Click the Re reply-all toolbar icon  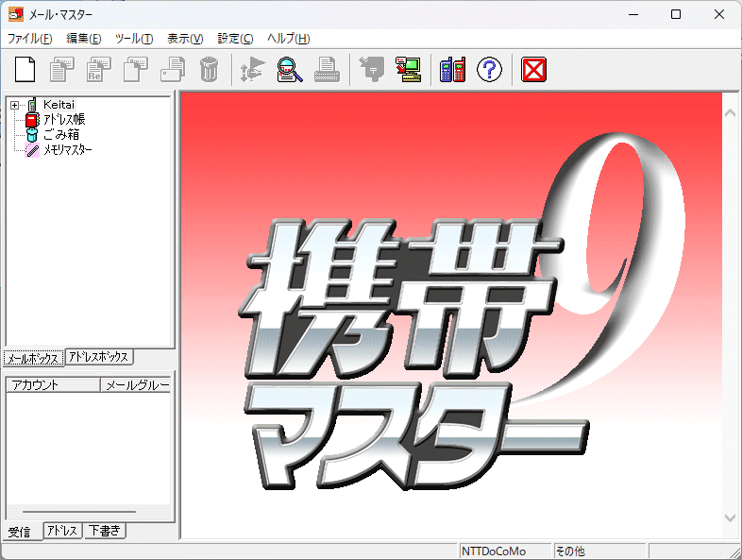click(x=99, y=70)
